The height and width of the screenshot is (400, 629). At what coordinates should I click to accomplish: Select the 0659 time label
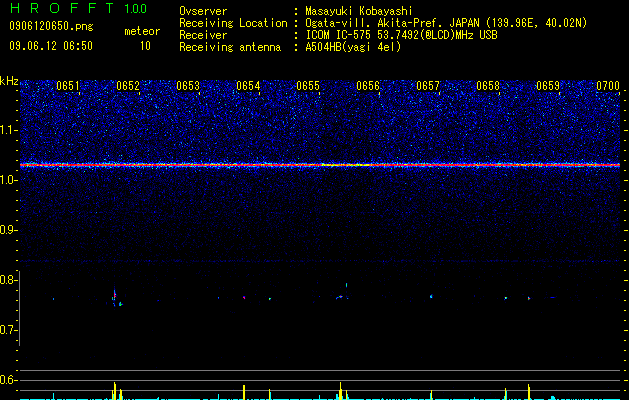pyautogui.click(x=548, y=86)
